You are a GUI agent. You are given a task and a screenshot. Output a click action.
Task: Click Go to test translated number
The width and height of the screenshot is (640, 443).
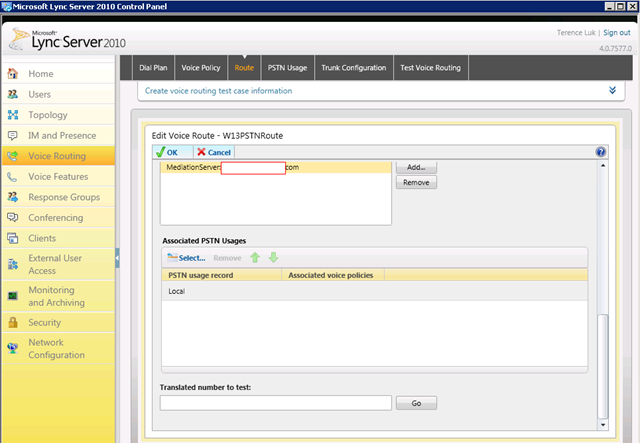pyautogui.click(x=416, y=403)
